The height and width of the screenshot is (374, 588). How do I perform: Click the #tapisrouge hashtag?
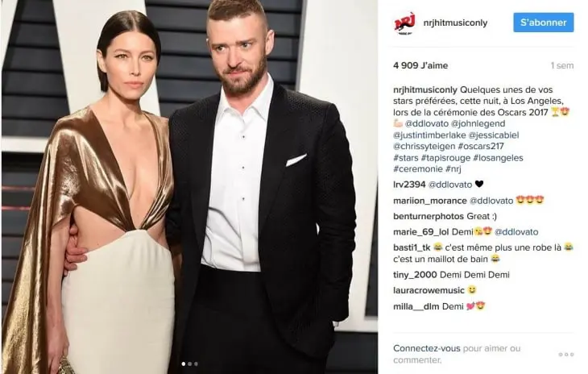coord(445,157)
